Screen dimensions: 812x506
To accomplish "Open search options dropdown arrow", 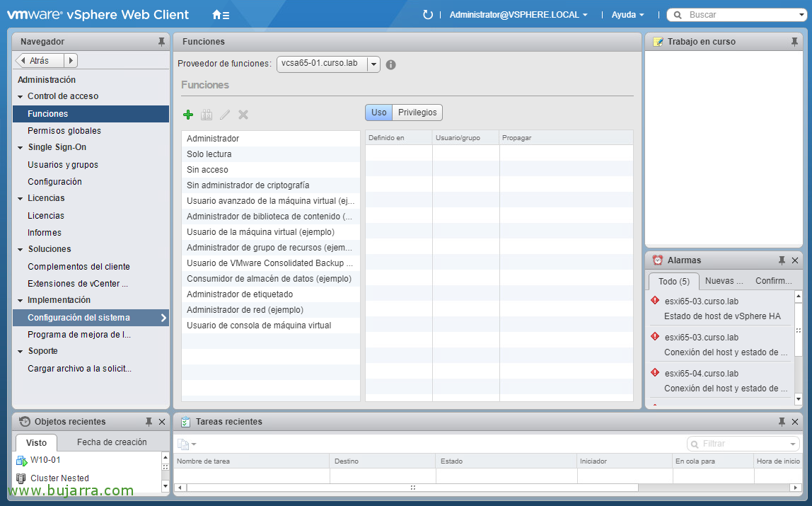I will coord(801,15).
